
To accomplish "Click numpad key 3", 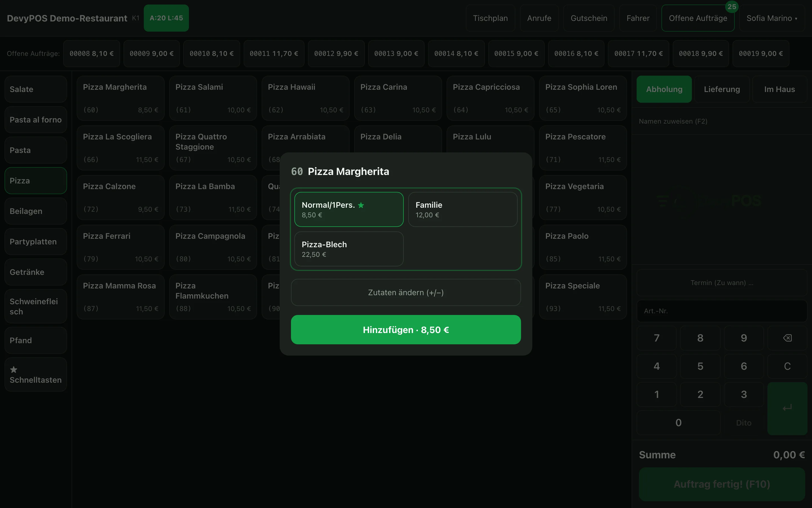I will pyautogui.click(x=743, y=395).
